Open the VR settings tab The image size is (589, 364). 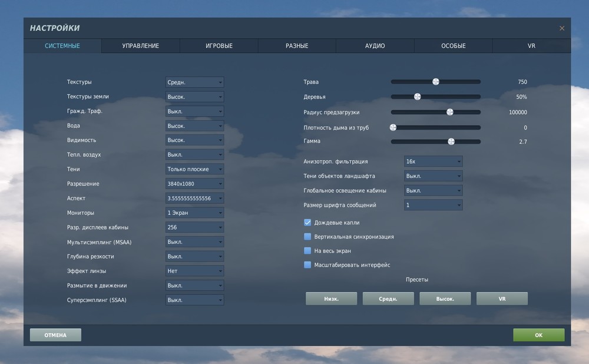531,46
